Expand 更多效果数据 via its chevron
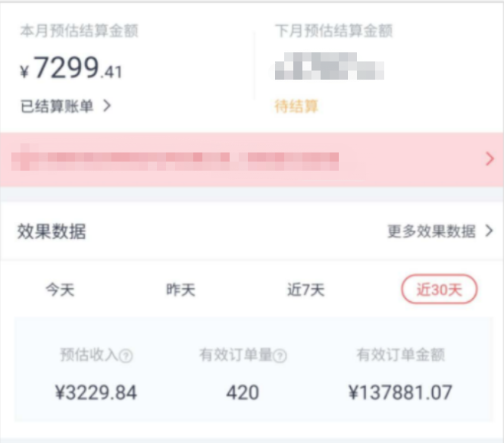 (x=489, y=231)
